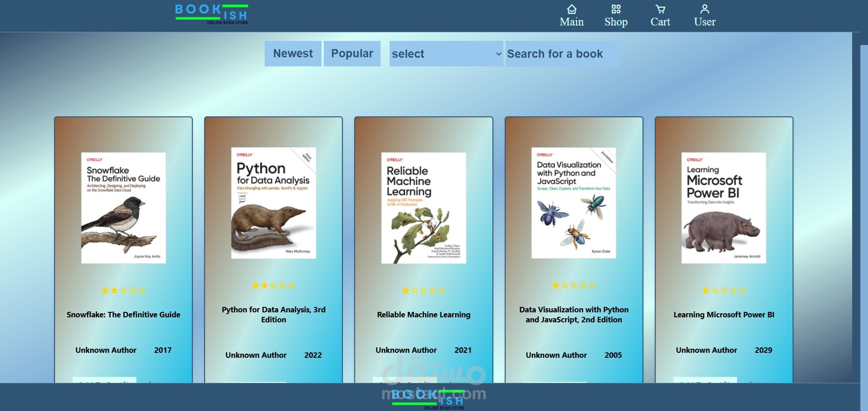Open Snowflake: The Definitive Guide cover
The image size is (868, 411).
tap(124, 208)
